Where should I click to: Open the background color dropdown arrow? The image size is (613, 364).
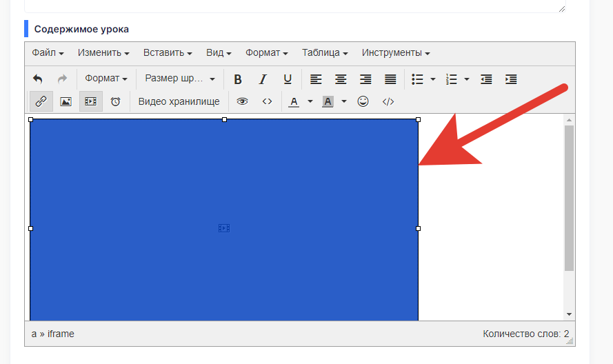click(x=344, y=101)
